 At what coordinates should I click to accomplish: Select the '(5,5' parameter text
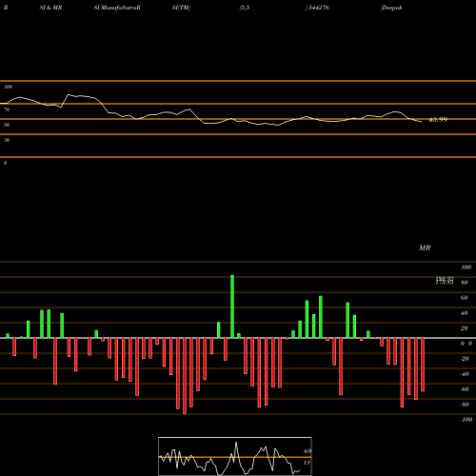245,8
